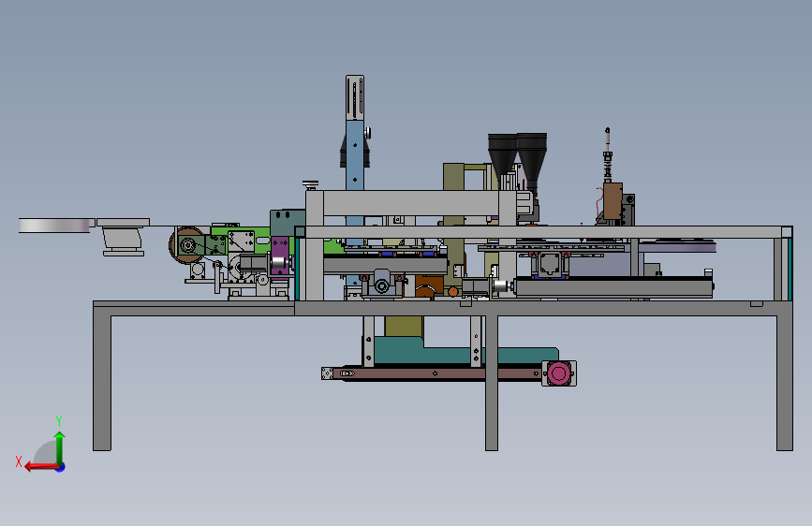This screenshot has height=526, width=812.
Task: Select the purple bracket near the green plate
Action: coord(280,256)
